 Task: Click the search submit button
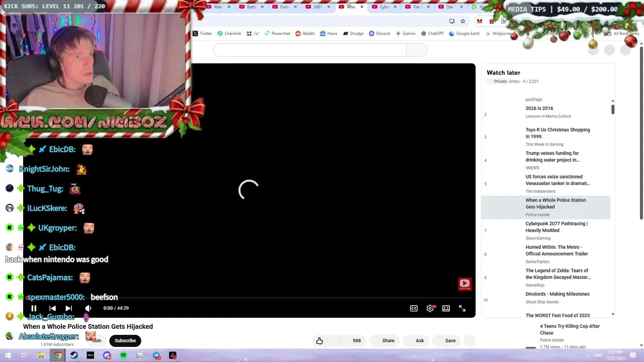[x=417, y=50]
